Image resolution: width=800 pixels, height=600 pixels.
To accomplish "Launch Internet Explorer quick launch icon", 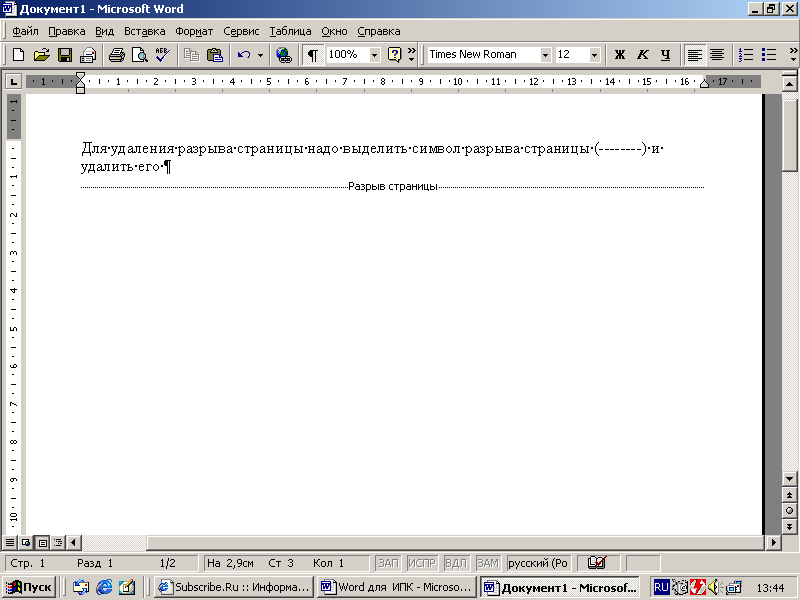I will (104, 587).
